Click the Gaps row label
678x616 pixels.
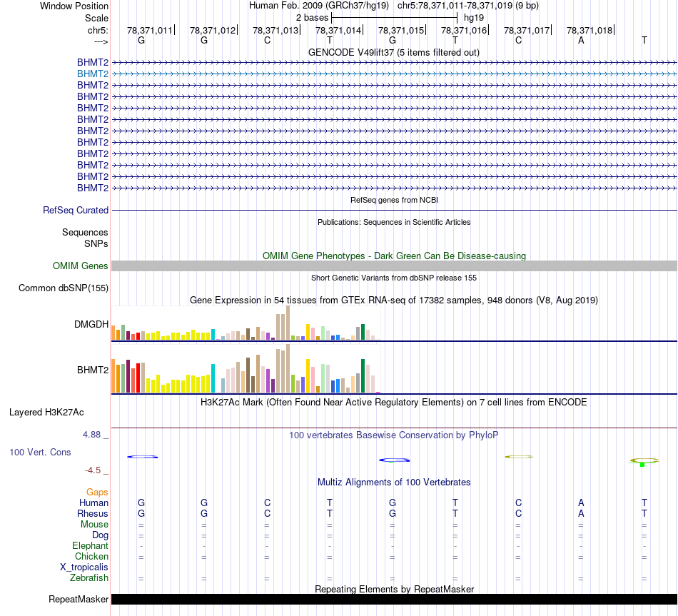tap(97, 493)
